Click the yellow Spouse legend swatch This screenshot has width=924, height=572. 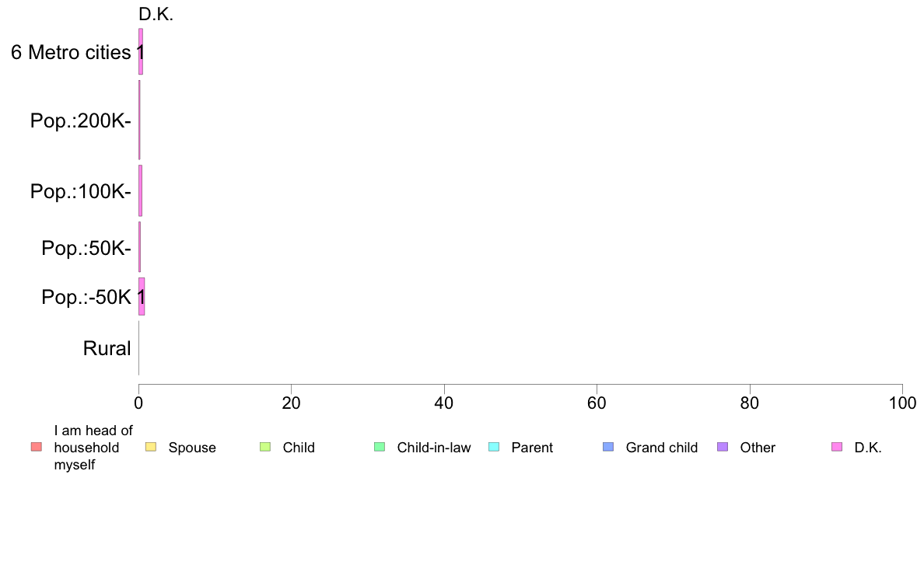coord(151,447)
